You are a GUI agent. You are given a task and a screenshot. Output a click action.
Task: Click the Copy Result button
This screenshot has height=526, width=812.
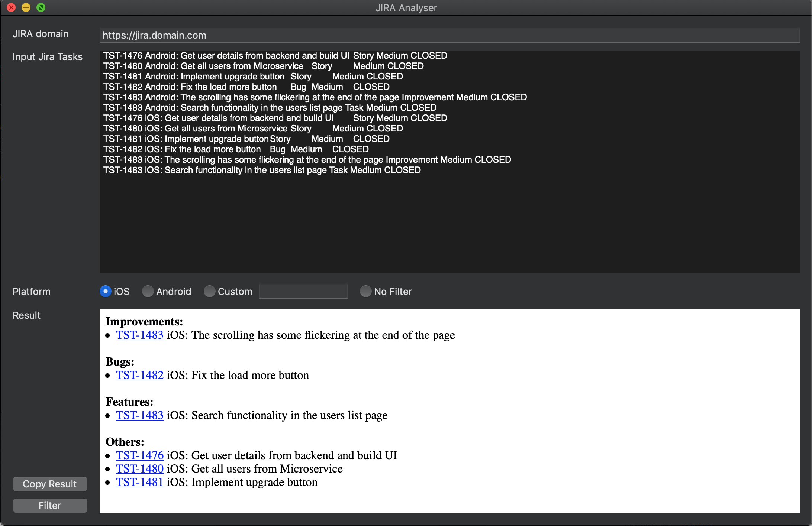50,484
